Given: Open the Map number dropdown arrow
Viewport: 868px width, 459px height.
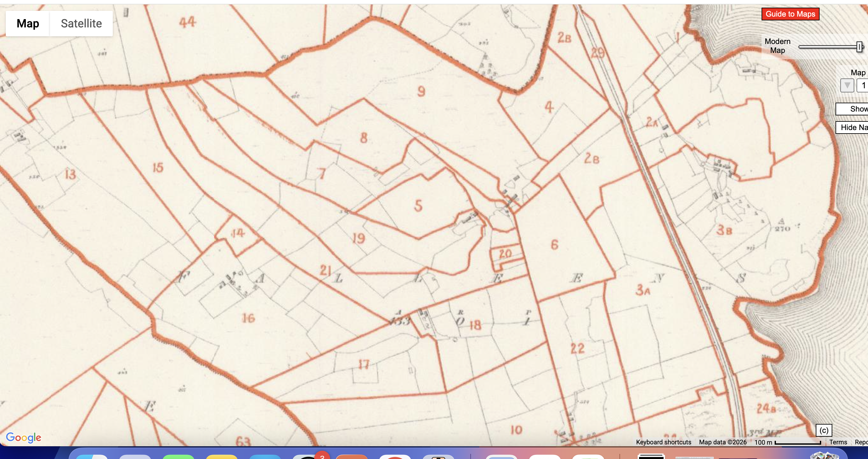Looking at the screenshot, I should [847, 85].
